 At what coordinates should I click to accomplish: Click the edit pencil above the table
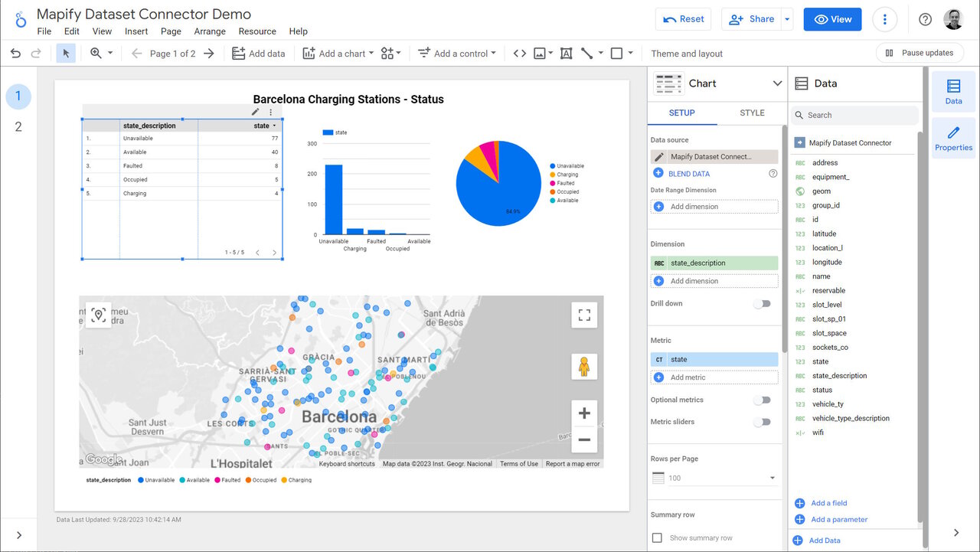click(256, 112)
